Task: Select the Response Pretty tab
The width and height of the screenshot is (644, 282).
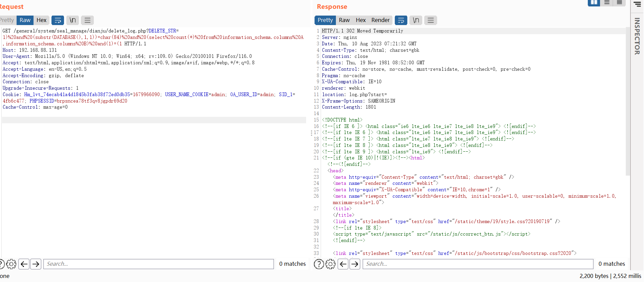Action: tap(325, 20)
